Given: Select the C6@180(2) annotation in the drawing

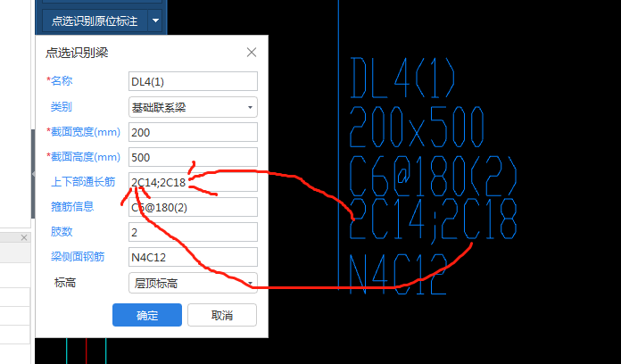Looking at the screenshot, I should tap(433, 177).
